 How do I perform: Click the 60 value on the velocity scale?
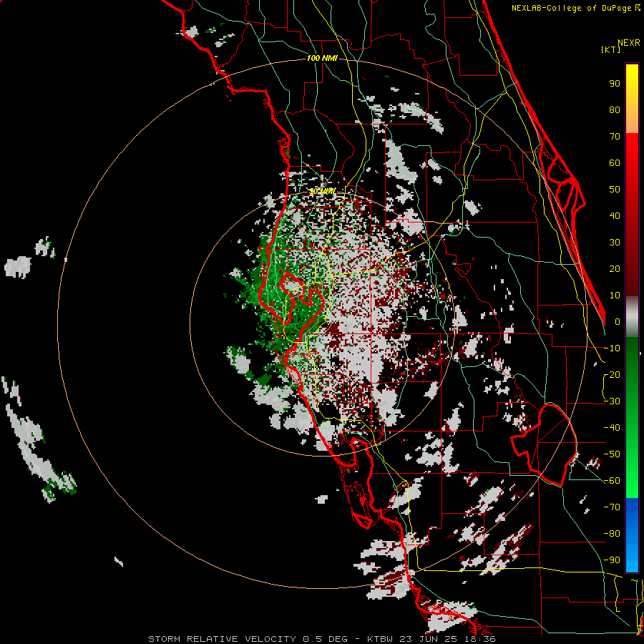(x=615, y=163)
